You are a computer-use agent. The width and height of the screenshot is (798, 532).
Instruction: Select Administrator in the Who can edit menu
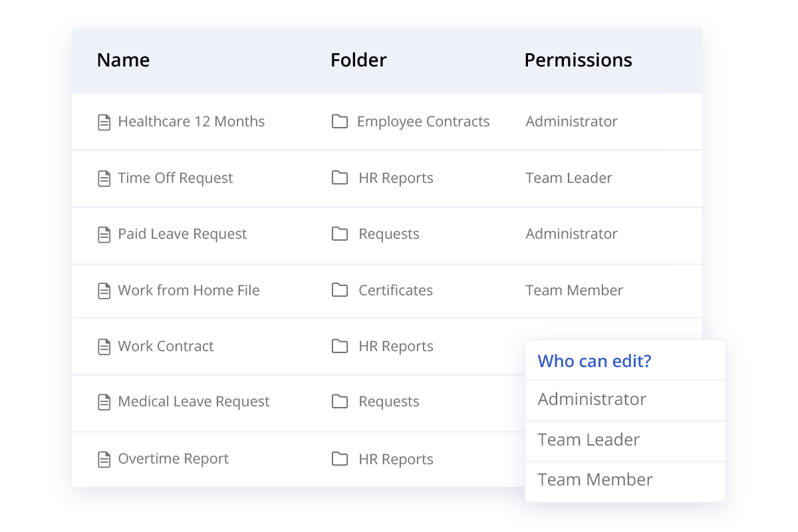pyautogui.click(x=592, y=399)
